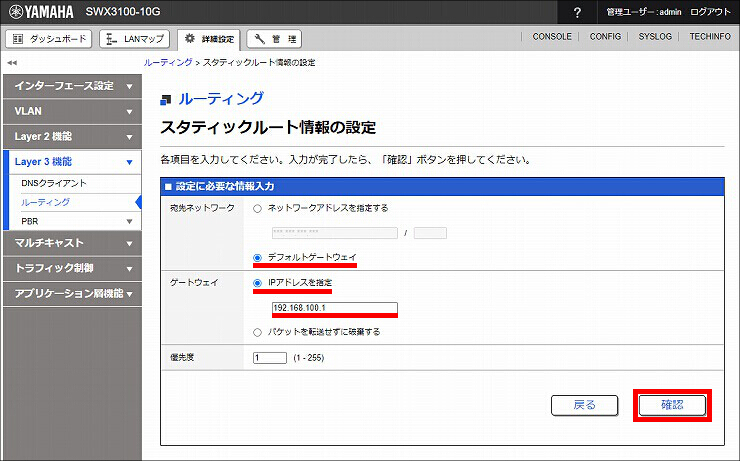Open the help question mark icon
This screenshot has height=461, width=740.
(x=577, y=13)
